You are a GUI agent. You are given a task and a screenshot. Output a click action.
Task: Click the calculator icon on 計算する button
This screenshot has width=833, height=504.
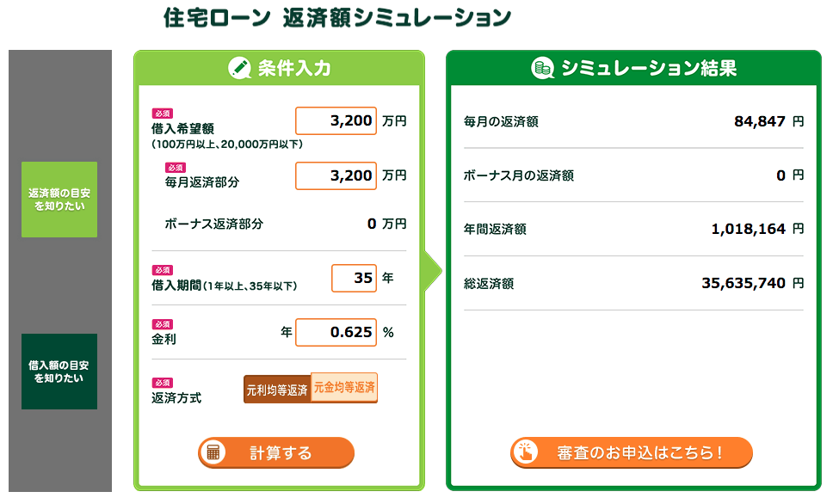tap(213, 452)
